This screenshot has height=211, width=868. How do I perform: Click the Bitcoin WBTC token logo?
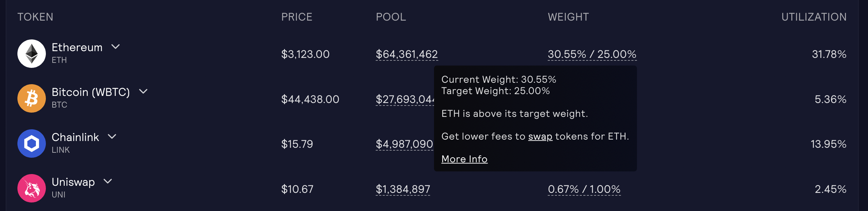pos(32,98)
